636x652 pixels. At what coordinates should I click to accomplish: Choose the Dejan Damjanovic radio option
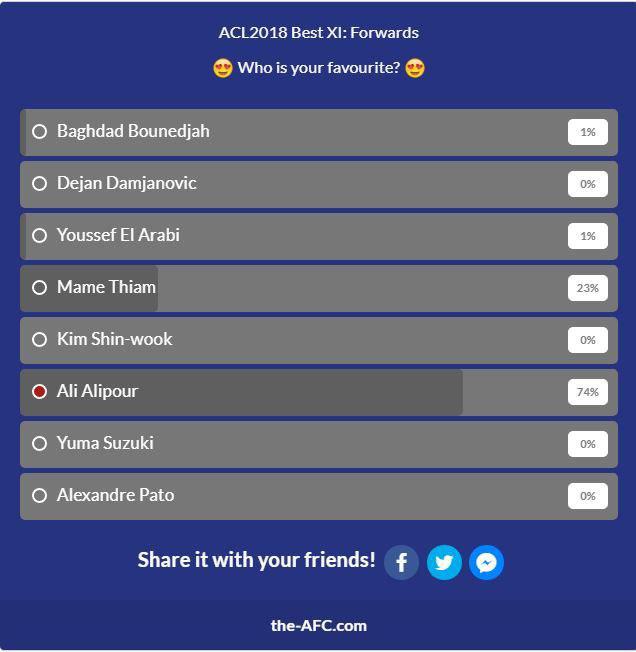coord(40,183)
